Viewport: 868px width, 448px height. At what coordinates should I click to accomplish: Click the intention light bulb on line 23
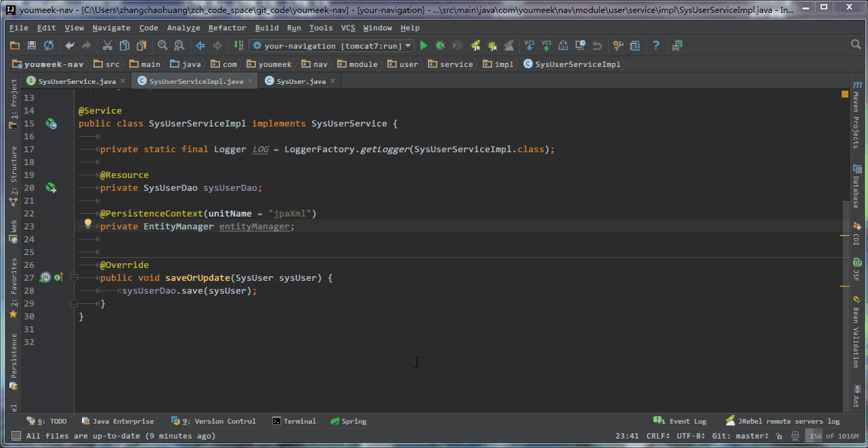[87, 223]
